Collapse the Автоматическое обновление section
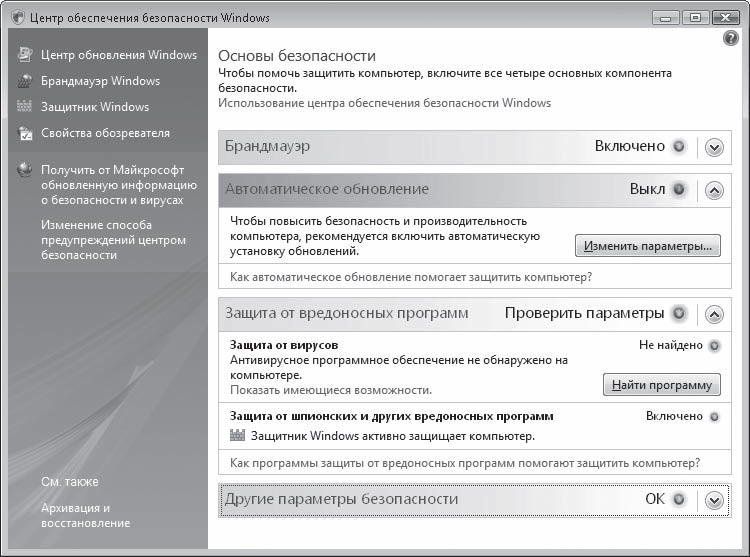750x557 pixels. [713, 190]
